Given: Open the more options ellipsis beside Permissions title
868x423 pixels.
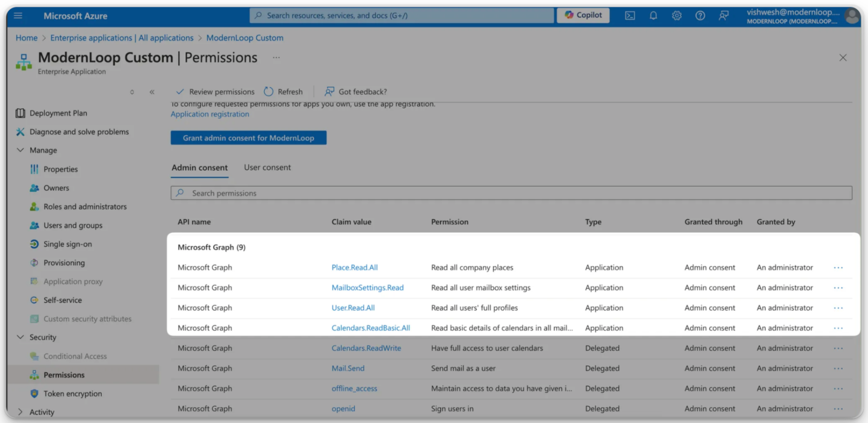Looking at the screenshot, I should click(276, 58).
